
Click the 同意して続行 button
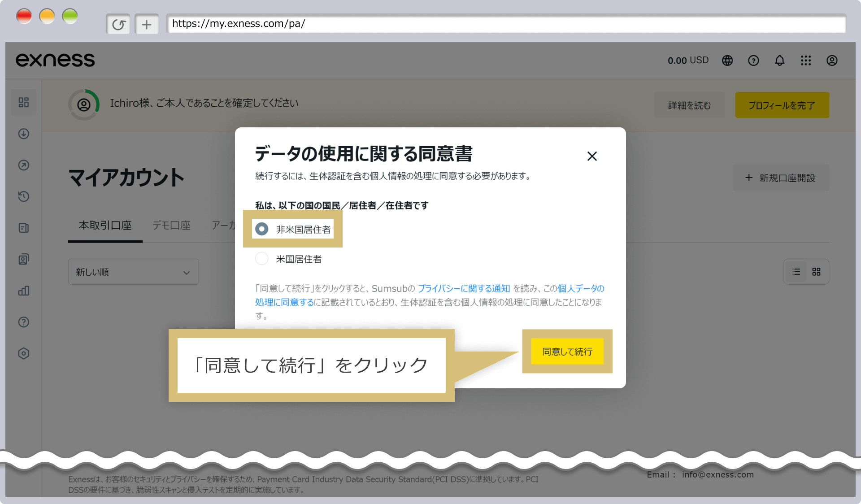pyautogui.click(x=567, y=352)
